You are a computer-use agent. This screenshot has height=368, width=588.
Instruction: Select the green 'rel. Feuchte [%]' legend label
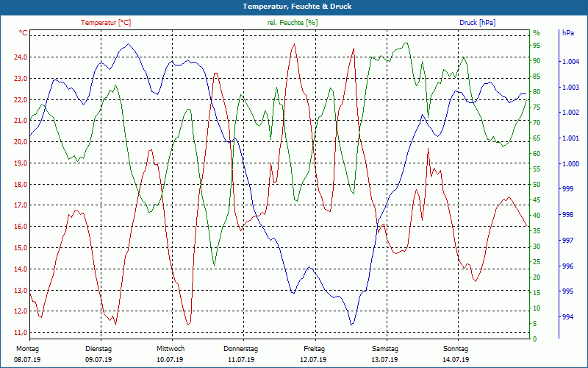tap(292, 23)
